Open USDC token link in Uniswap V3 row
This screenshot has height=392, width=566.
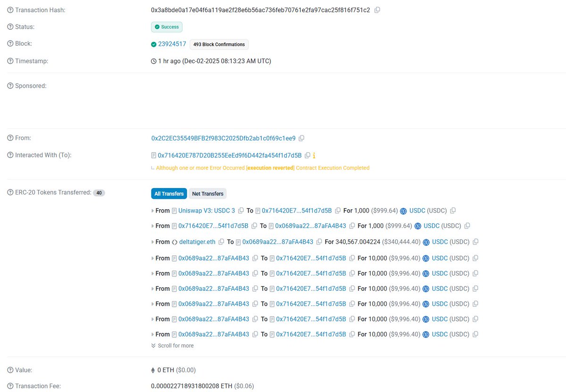[x=417, y=211]
